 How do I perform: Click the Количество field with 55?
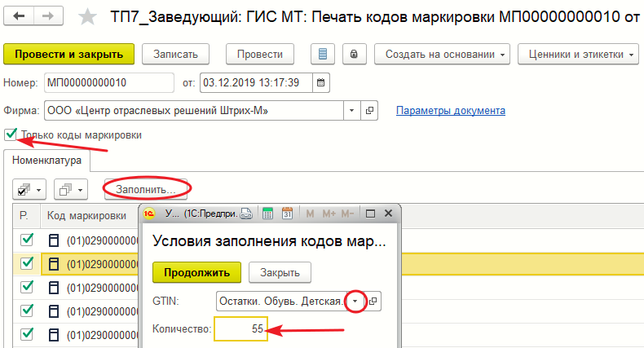coord(240,328)
